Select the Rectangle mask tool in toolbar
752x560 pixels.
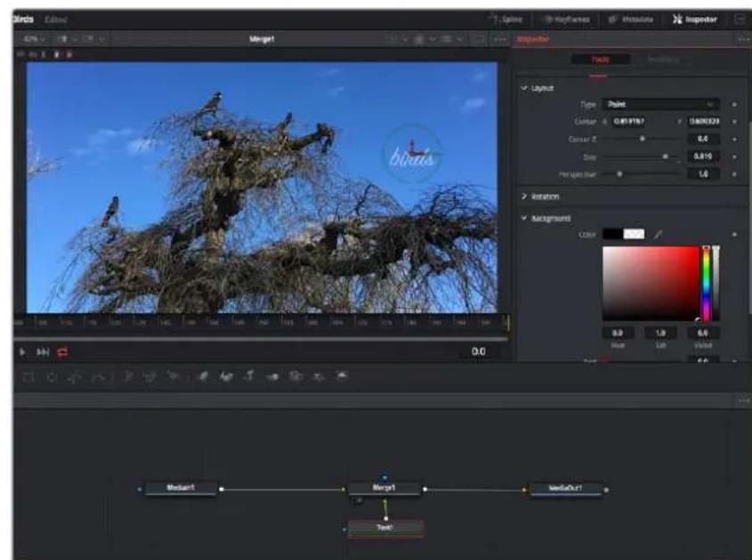tap(28, 377)
